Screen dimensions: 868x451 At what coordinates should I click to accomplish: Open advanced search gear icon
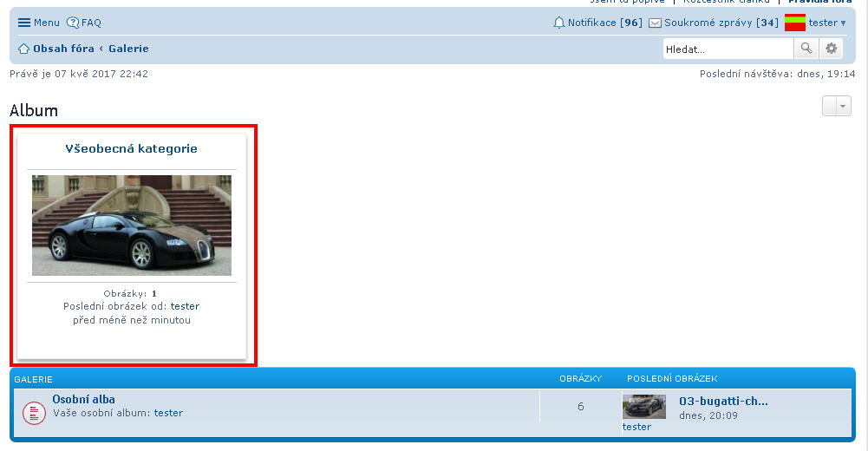[832, 49]
